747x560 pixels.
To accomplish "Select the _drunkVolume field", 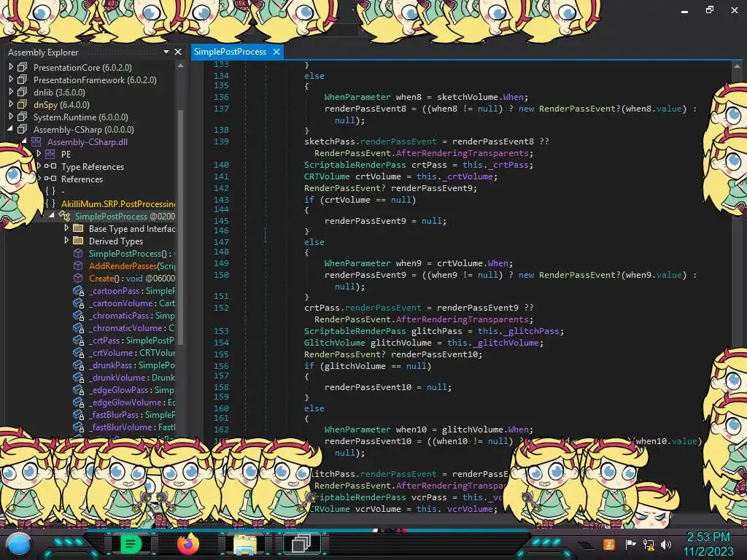I will click(131, 377).
